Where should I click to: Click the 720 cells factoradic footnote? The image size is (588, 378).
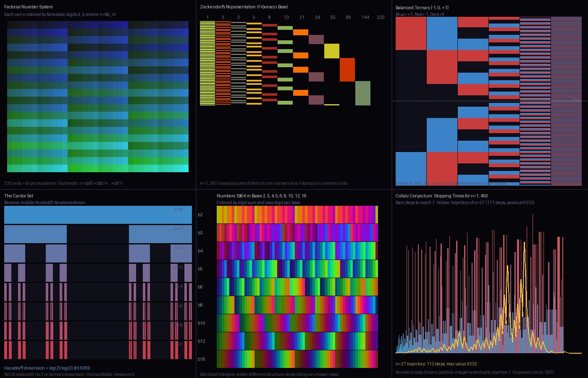[x=63, y=183]
